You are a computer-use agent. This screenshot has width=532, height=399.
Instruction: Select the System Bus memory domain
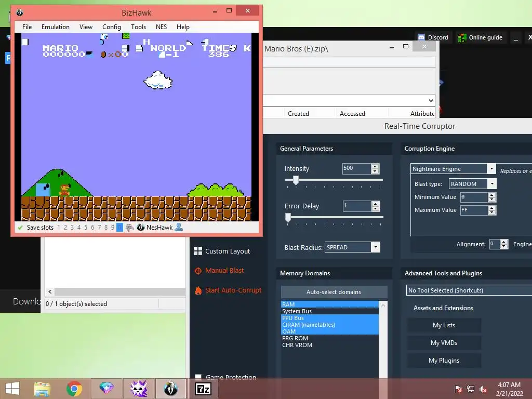point(329,311)
